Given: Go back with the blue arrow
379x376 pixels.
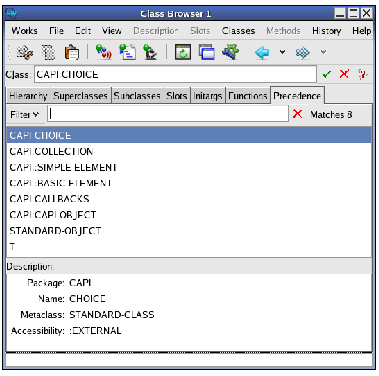Looking at the screenshot, I should click(262, 52).
